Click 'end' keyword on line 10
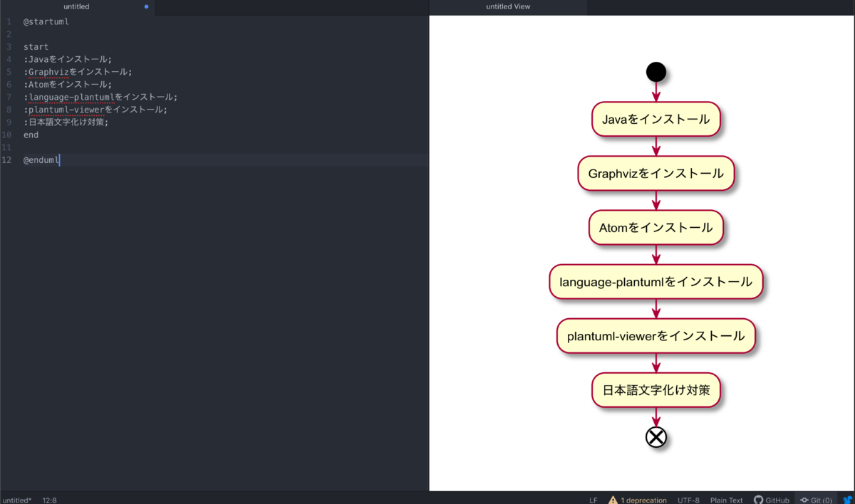The height and width of the screenshot is (504, 855). point(31,135)
